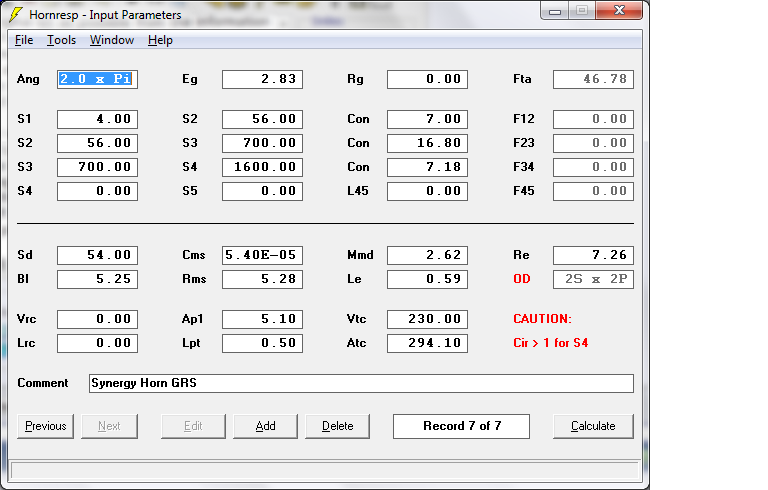The image size is (768, 490).
Task: Click the Edit button
Action: click(x=193, y=426)
